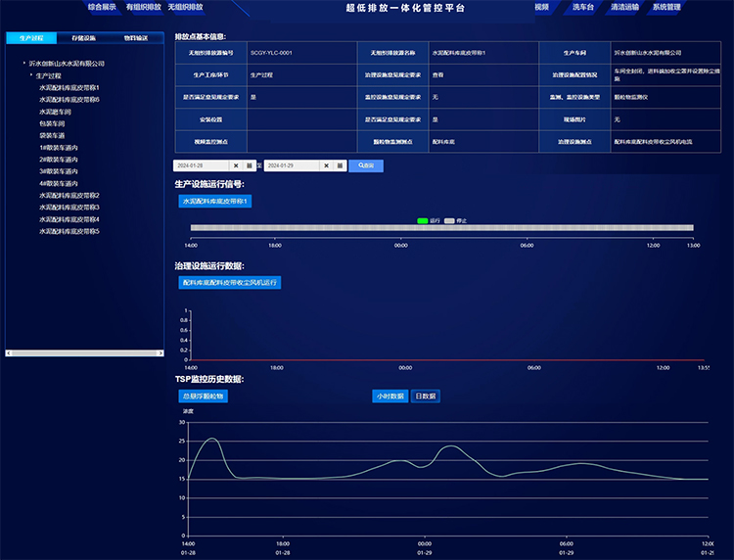Screen dimensions: 734x560
Task: Switch to the 物料输送 tab
Action: (136, 38)
